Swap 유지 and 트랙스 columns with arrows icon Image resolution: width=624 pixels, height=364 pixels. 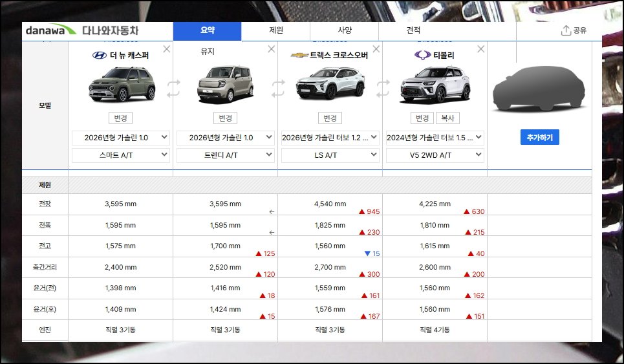pos(278,89)
